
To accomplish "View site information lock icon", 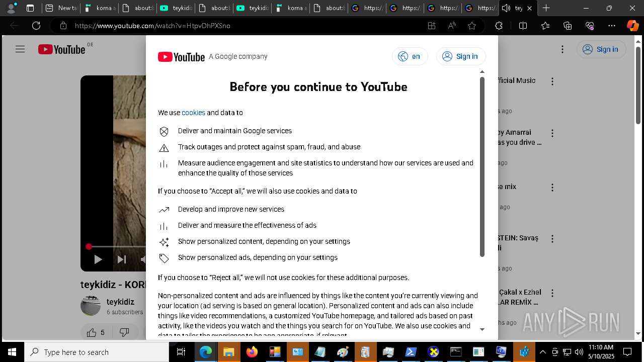I will coord(63,26).
